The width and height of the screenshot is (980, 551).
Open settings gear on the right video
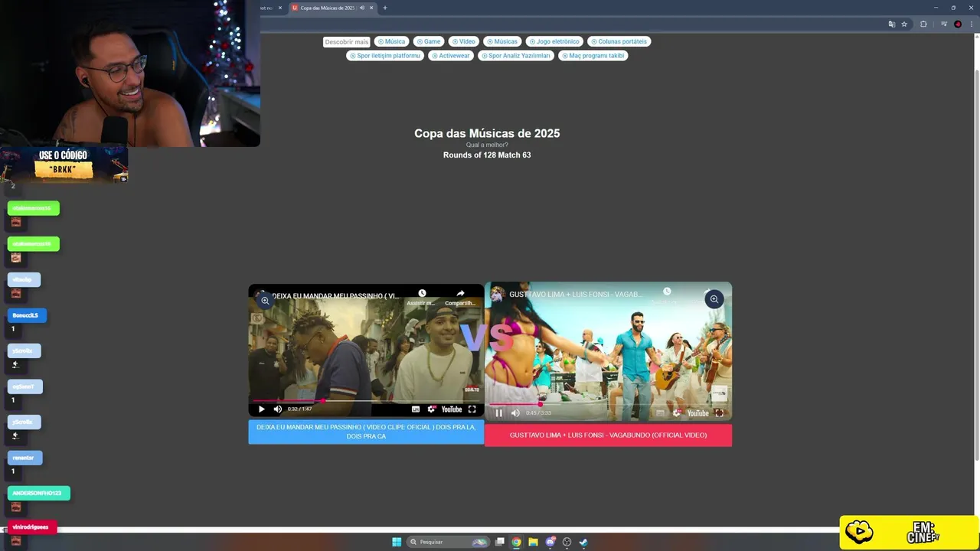(x=677, y=413)
